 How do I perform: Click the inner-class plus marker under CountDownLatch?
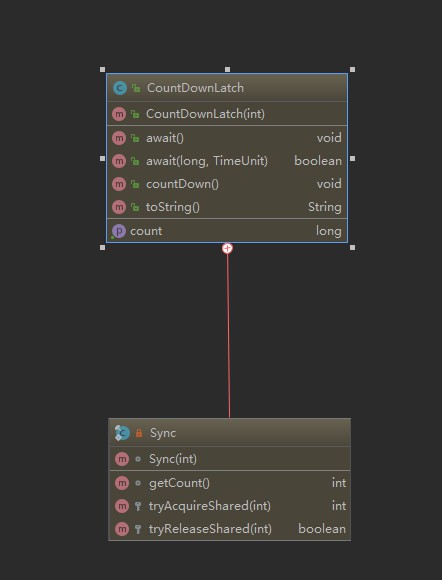click(227, 248)
